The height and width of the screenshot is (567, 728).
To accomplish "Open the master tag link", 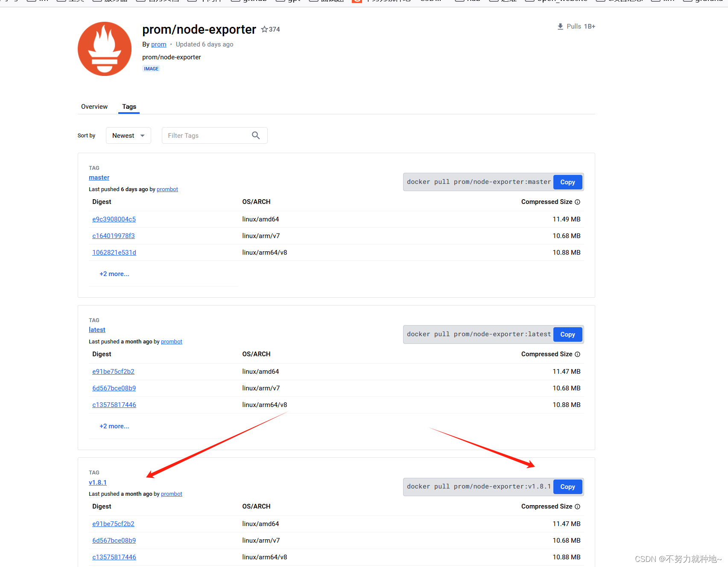I will [99, 177].
